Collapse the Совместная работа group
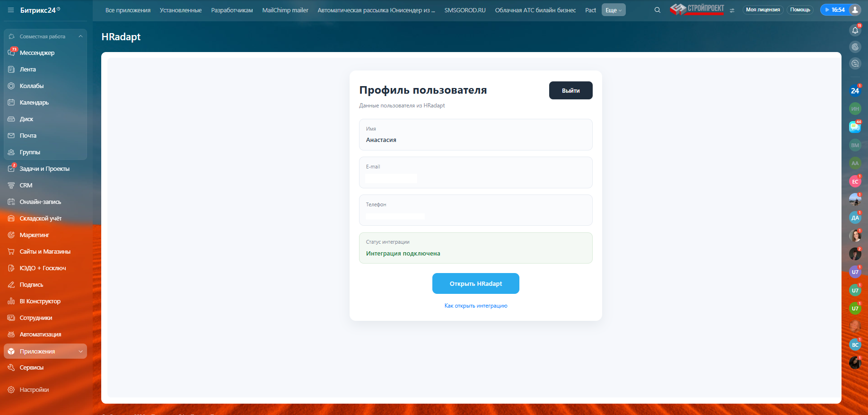Image resolution: width=868 pixels, height=415 pixels. [80, 36]
